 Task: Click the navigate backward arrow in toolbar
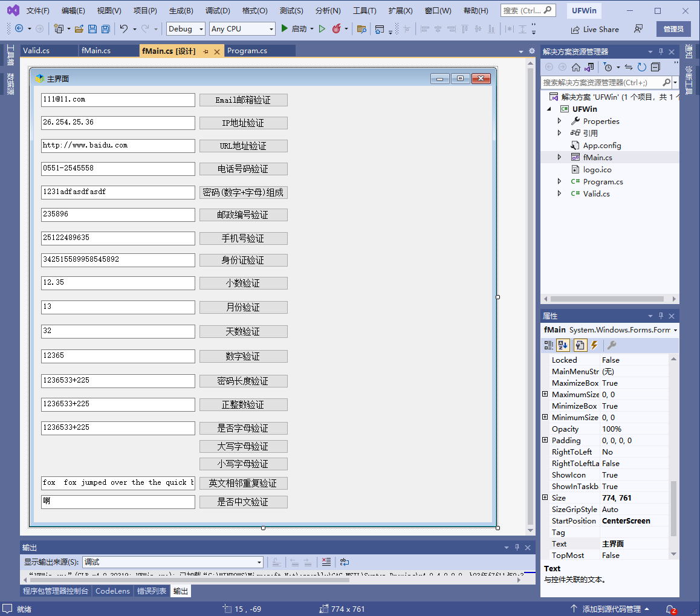coord(19,28)
